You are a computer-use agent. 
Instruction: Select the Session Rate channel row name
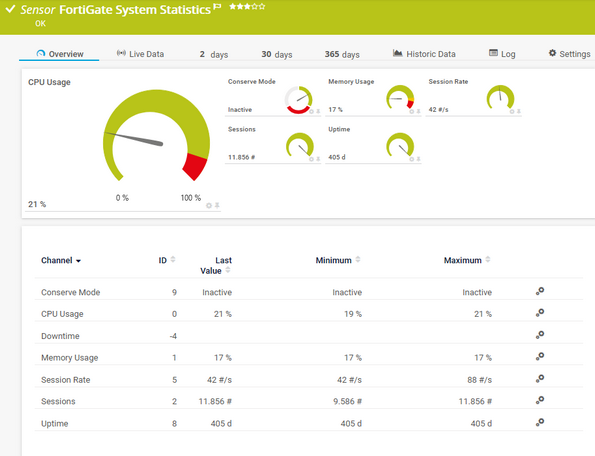66,380
